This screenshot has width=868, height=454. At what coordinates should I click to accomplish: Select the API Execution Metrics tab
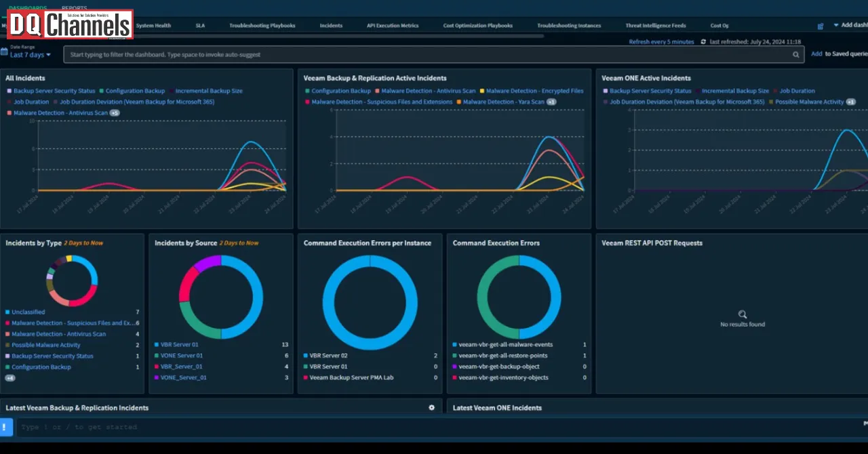[x=393, y=26]
